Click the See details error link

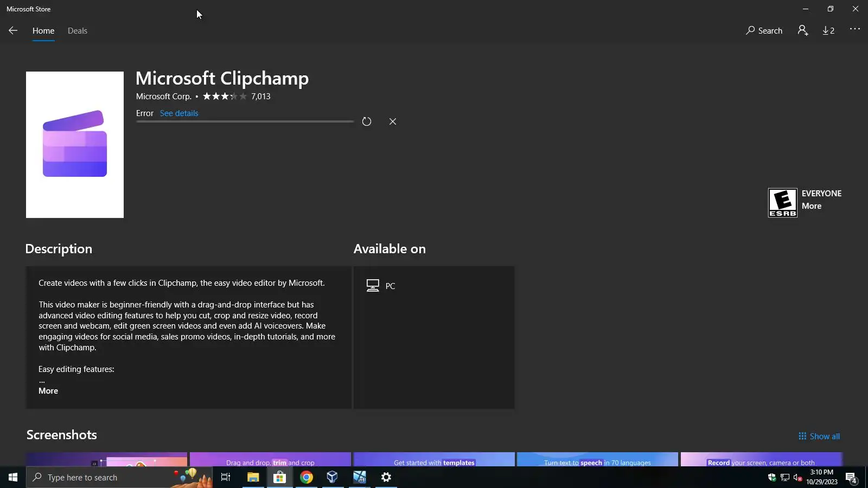pyautogui.click(x=179, y=113)
